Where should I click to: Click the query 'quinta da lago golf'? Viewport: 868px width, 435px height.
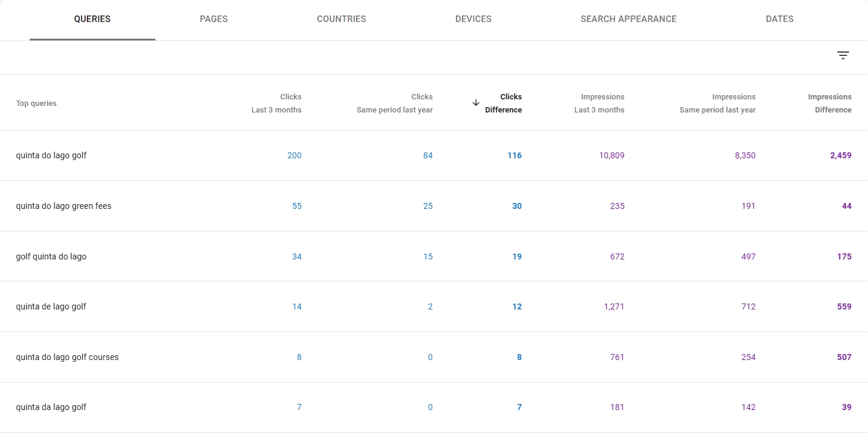pos(51,407)
